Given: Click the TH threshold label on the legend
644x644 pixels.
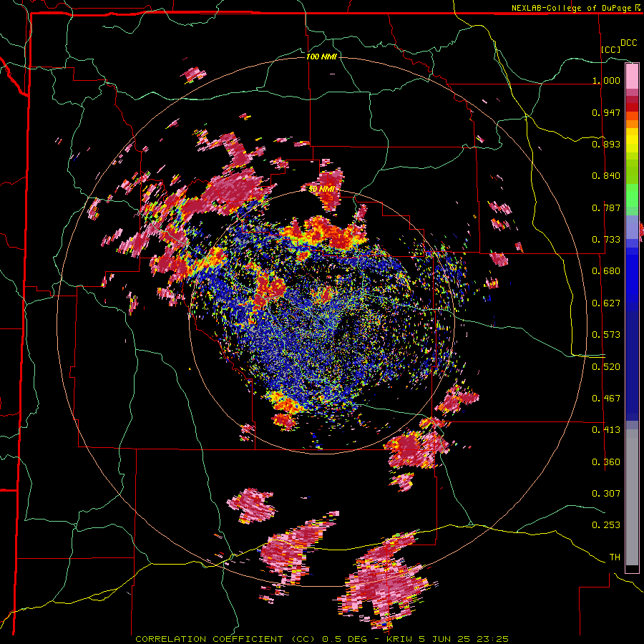Looking at the screenshot, I should coord(615,557).
